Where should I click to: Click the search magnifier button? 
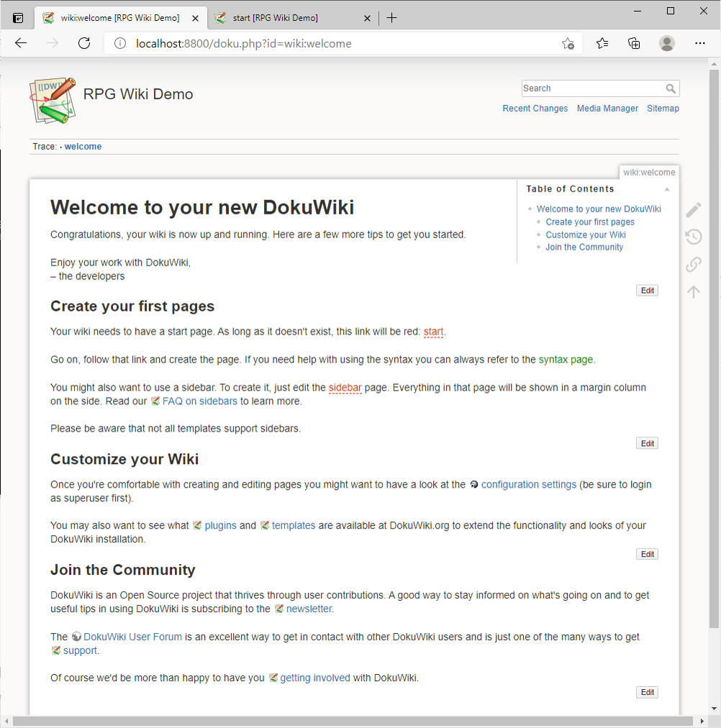tap(671, 88)
